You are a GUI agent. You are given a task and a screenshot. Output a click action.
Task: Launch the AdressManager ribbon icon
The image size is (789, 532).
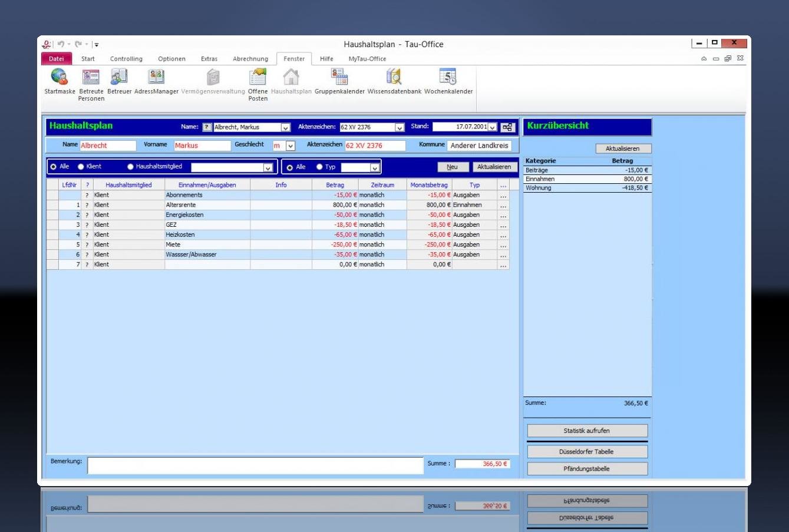point(156,82)
